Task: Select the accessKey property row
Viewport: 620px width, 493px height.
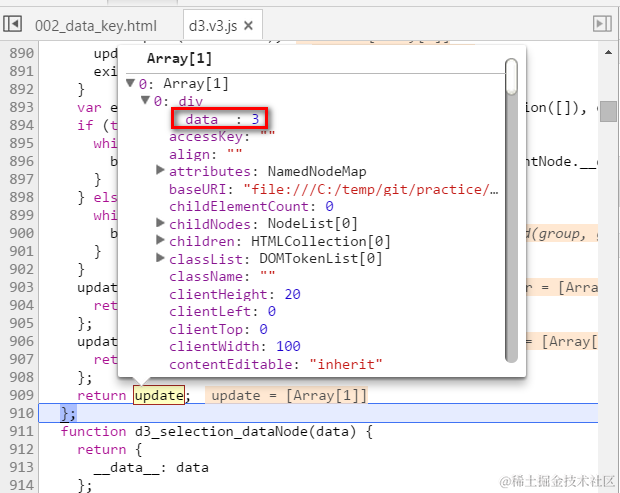Action: (222, 136)
